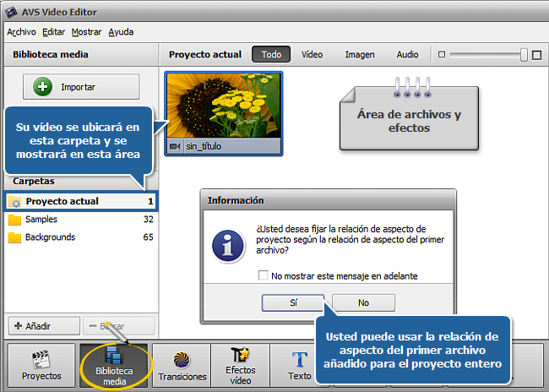Click the Proyecto actual folder gear icon

(14, 202)
